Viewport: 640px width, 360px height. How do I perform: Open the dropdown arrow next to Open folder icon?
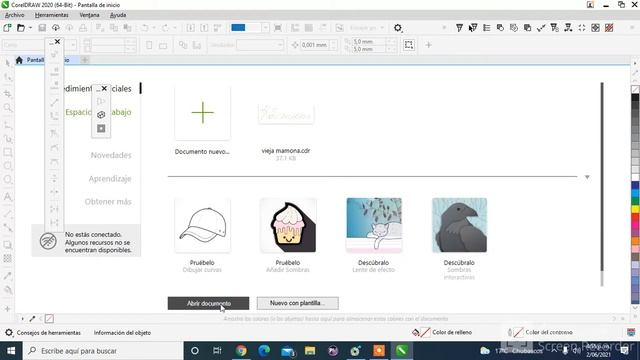(30, 28)
